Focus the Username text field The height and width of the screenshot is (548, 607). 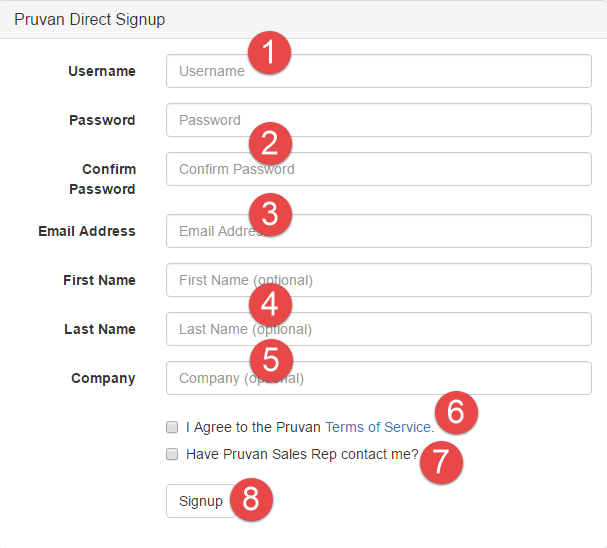420,71
